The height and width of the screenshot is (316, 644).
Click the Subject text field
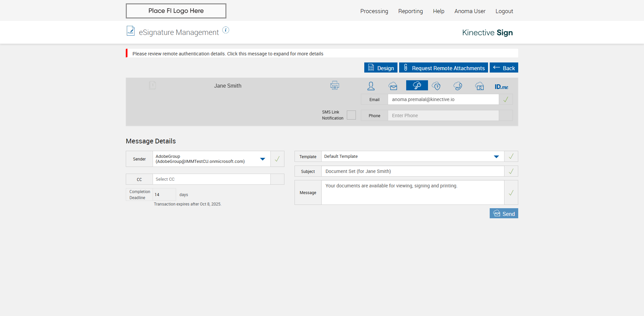click(x=413, y=171)
